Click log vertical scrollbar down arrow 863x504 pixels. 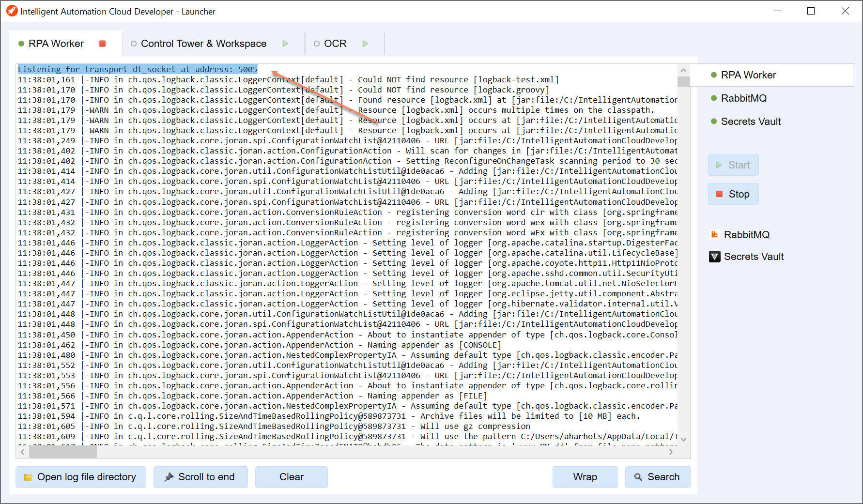[684, 439]
